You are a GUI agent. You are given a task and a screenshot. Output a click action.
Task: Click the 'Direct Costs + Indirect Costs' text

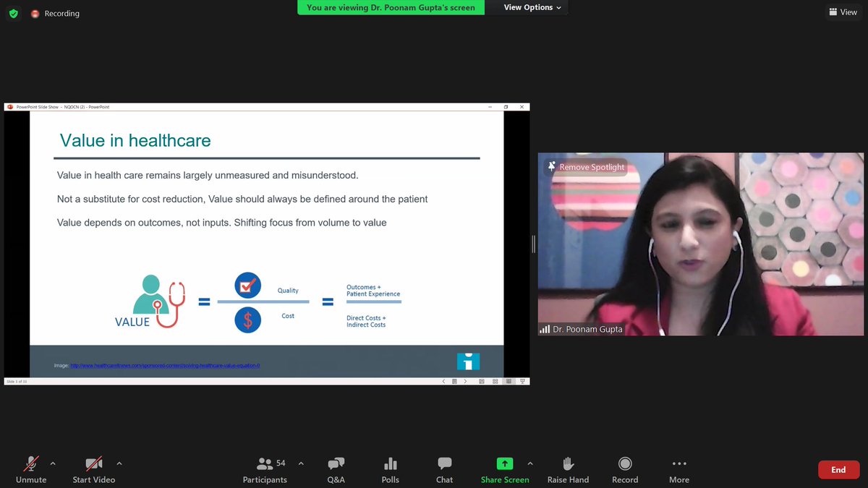(x=366, y=321)
